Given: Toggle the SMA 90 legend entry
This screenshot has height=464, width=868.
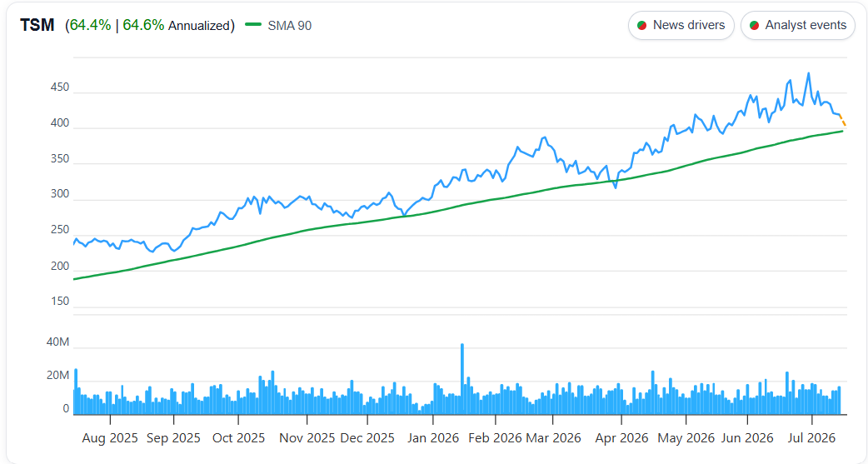Looking at the screenshot, I should click(278, 26).
